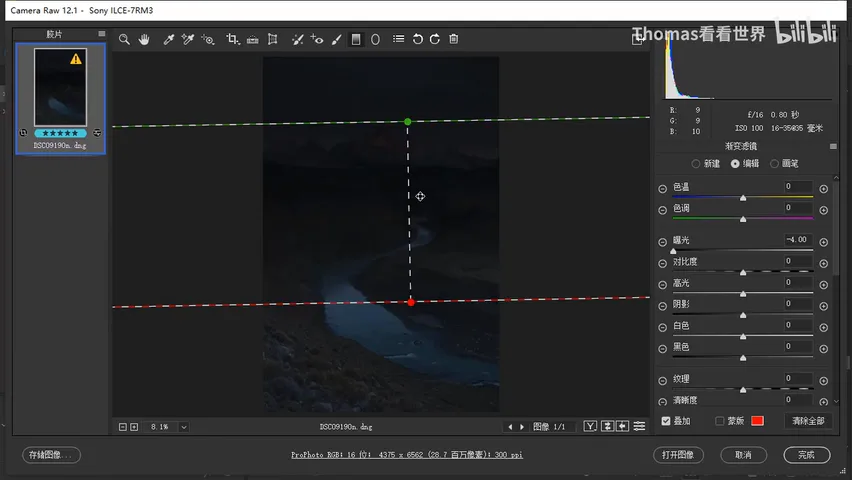Increase 白色 with plus button
The height and width of the screenshot is (480, 852).
point(824,327)
